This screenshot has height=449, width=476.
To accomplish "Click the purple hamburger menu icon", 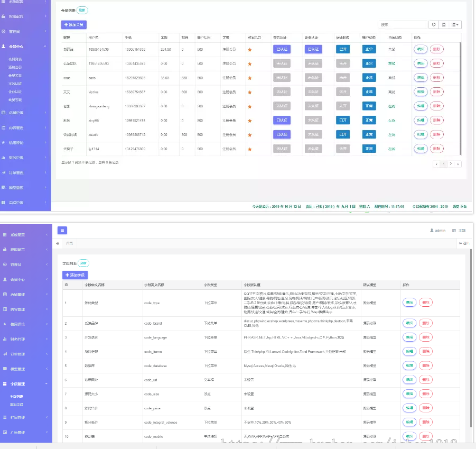I will coord(62,230).
